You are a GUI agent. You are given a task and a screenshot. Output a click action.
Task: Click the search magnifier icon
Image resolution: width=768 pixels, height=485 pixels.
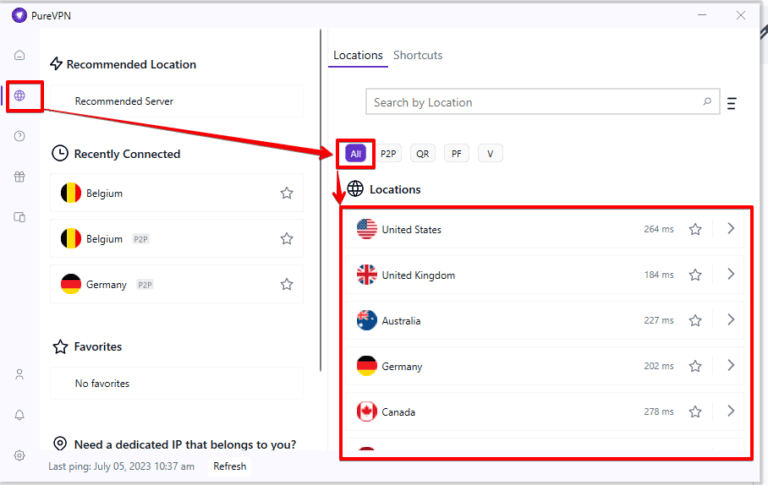707,102
